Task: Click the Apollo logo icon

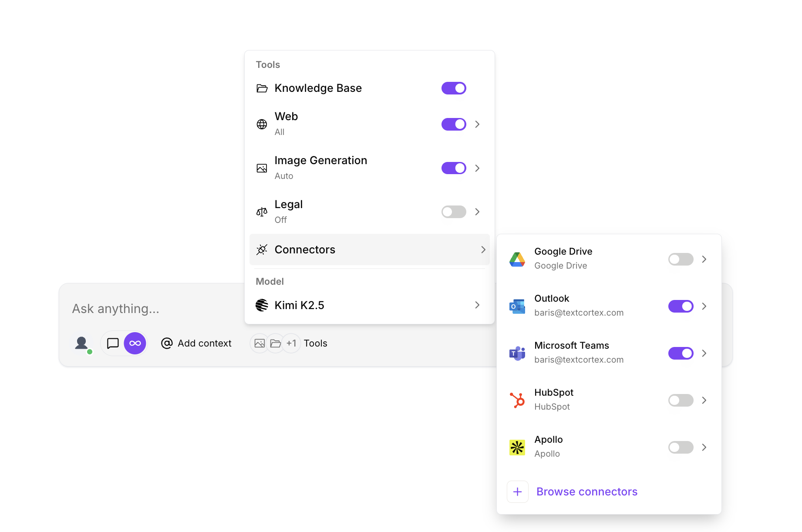Action: (517, 447)
